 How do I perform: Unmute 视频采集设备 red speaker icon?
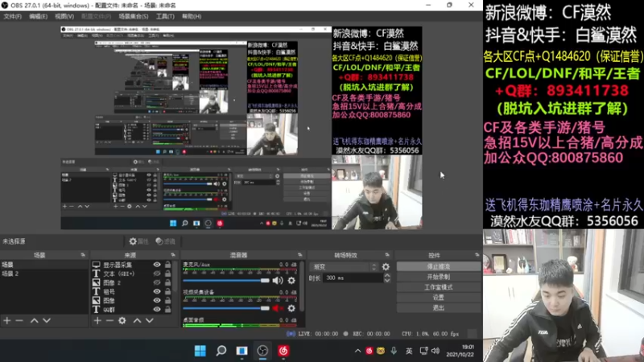[278, 308]
